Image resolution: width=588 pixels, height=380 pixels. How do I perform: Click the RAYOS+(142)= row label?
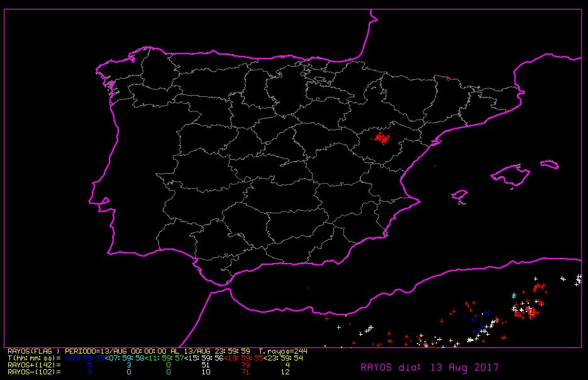[34, 365]
